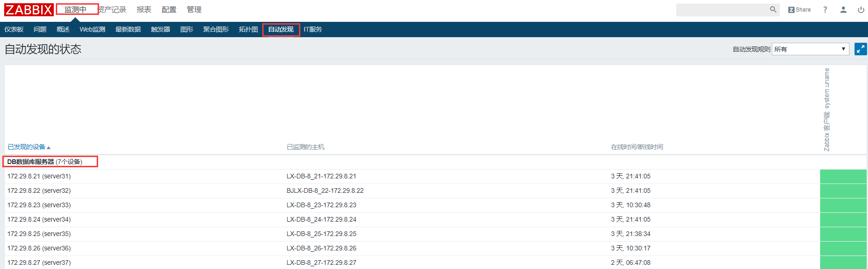
Task: Click the 已监测的主机 column header
Action: pyautogui.click(x=305, y=147)
